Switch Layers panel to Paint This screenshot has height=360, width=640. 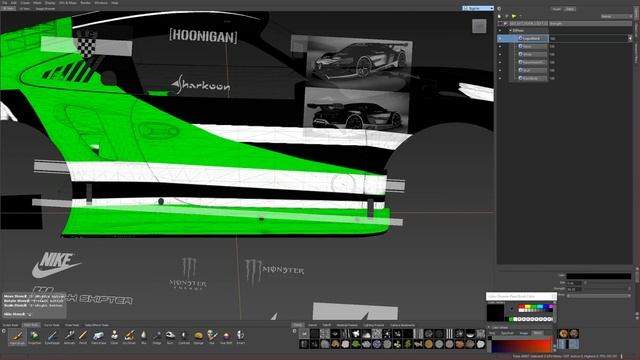(x=570, y=9)
